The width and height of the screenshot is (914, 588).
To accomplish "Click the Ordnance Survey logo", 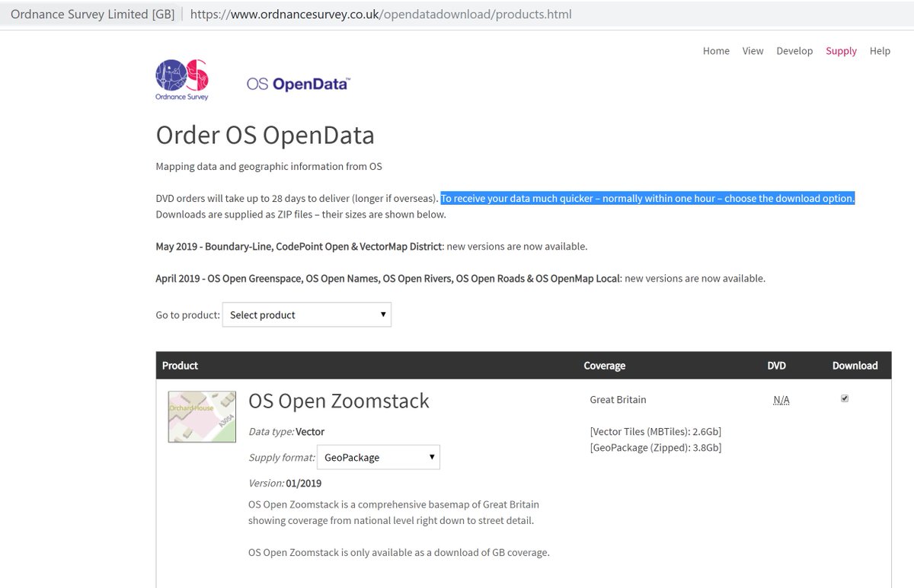I will point(182,80).
